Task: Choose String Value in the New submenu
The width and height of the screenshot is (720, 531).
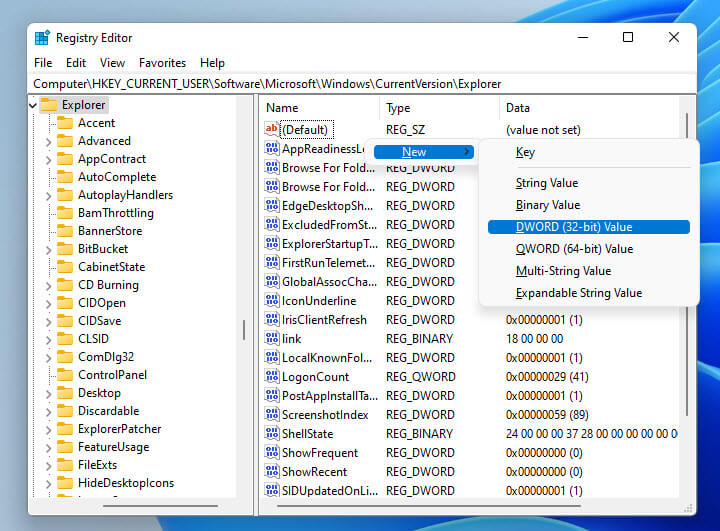Action: point(589,183)
